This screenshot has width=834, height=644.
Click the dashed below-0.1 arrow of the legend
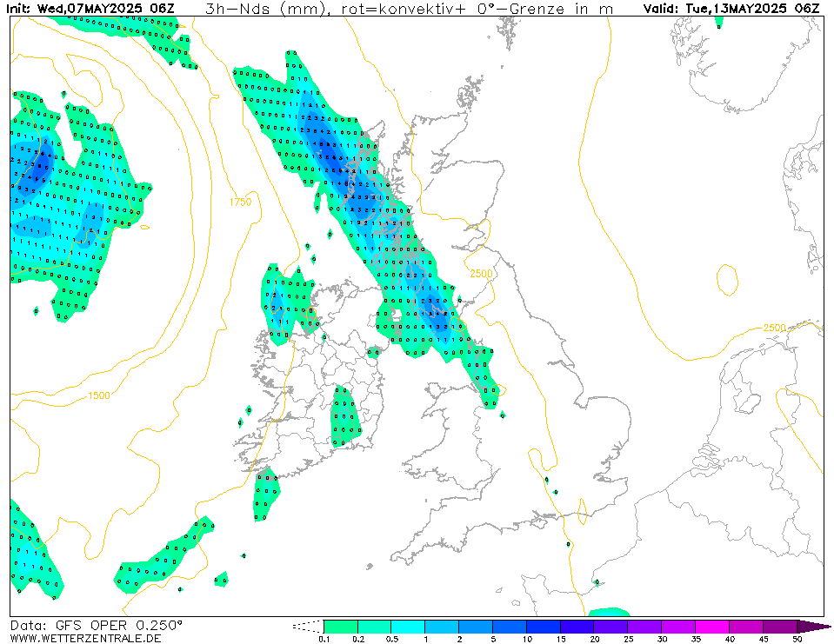[308, 627]
